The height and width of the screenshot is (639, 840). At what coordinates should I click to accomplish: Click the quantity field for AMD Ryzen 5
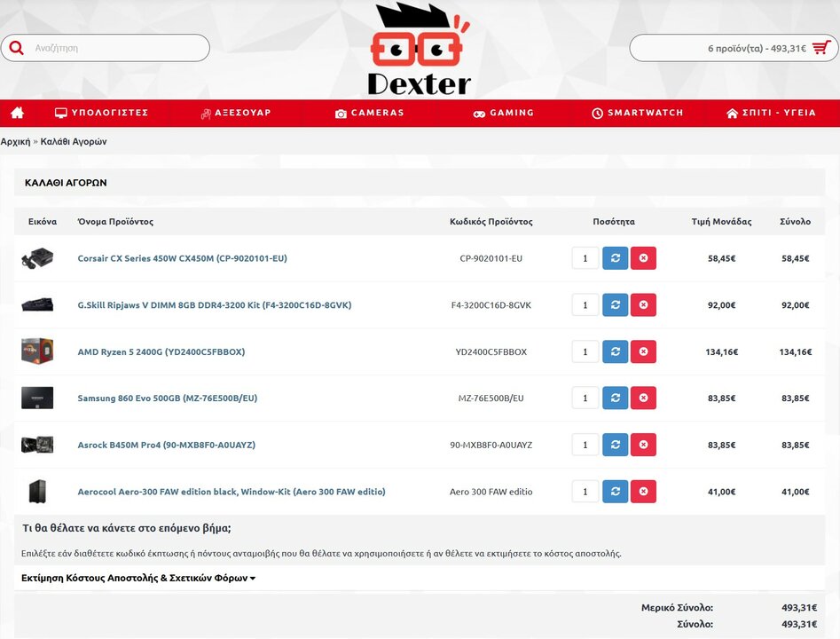pyautogui.click(x=585, y=351)
